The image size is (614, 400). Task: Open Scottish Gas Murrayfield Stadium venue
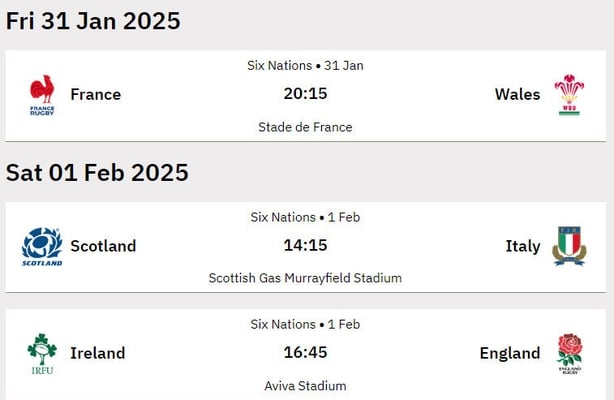click(x=305, y=278)
